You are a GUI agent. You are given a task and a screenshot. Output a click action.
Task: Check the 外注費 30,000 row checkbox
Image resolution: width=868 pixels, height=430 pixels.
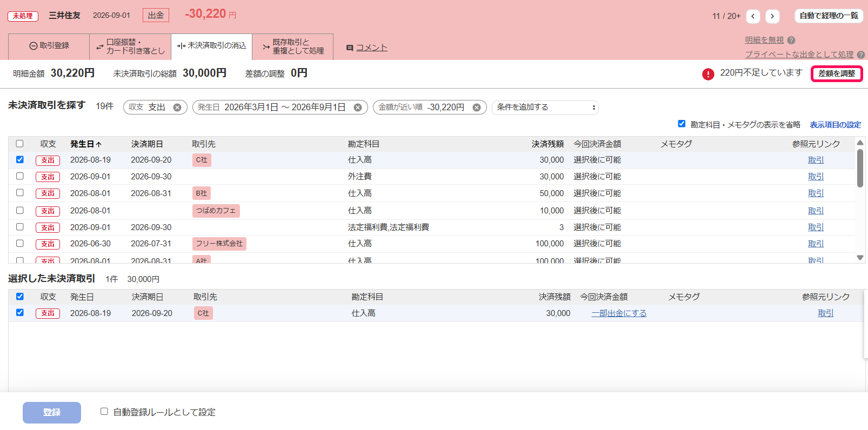[x=20, y=176]
